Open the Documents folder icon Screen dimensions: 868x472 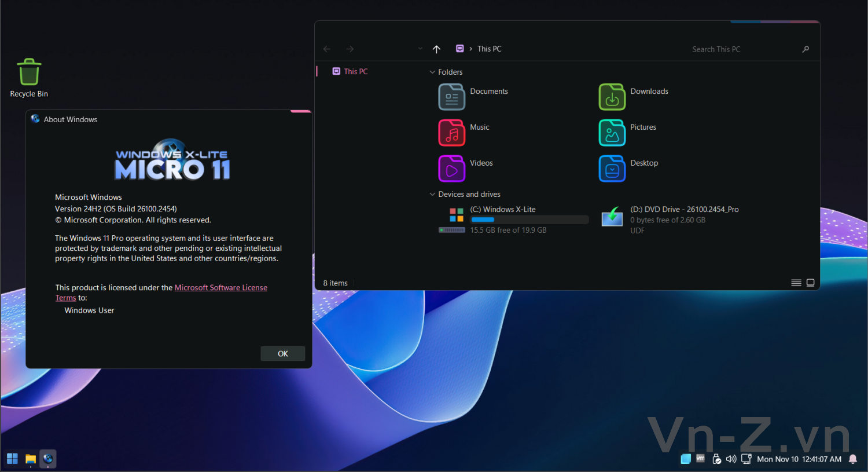pos(451,97)
